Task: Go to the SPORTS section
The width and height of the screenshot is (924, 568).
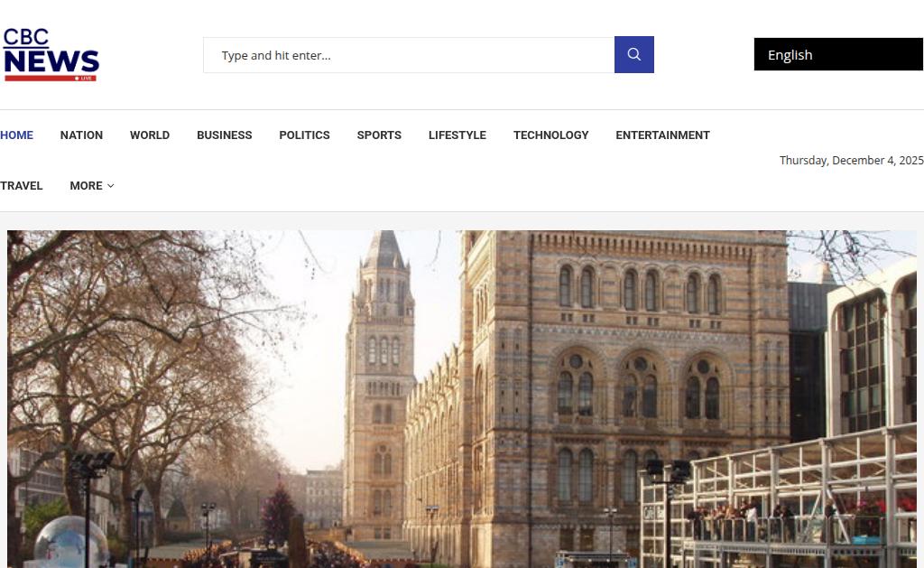Action: 379,135
